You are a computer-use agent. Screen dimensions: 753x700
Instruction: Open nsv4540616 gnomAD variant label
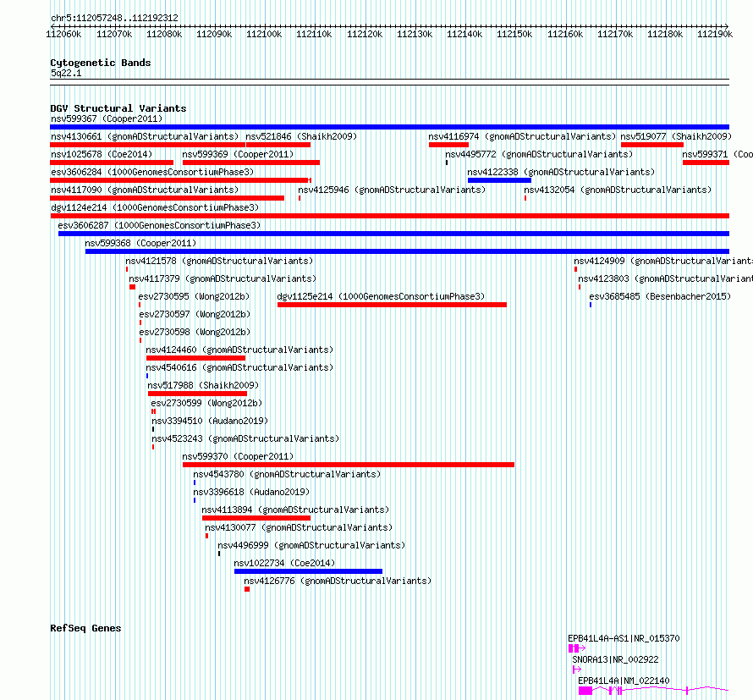tap(239, 367)
